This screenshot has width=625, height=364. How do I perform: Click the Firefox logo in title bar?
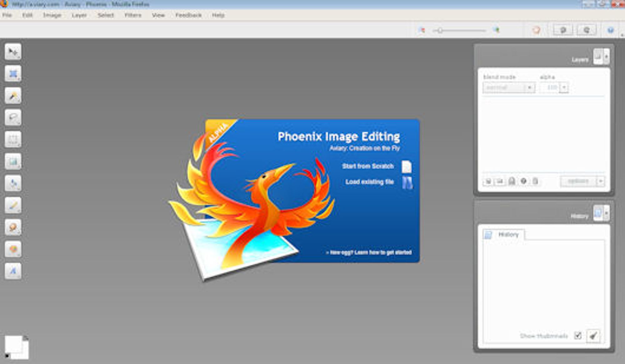coord(4,4)
